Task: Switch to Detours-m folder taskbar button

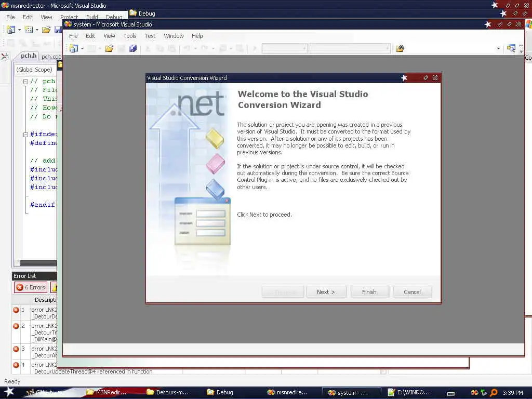Action: click(168, 392)
